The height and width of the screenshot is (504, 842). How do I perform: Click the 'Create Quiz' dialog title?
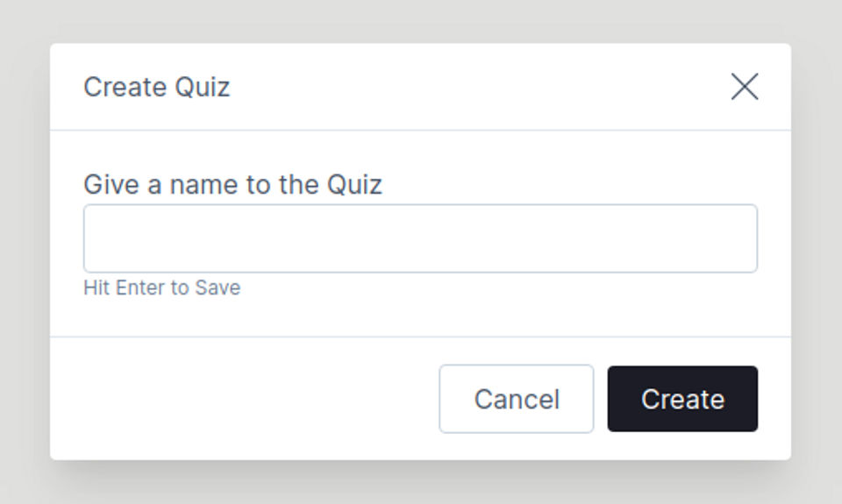pyautogui.click(x=156, y=88)
